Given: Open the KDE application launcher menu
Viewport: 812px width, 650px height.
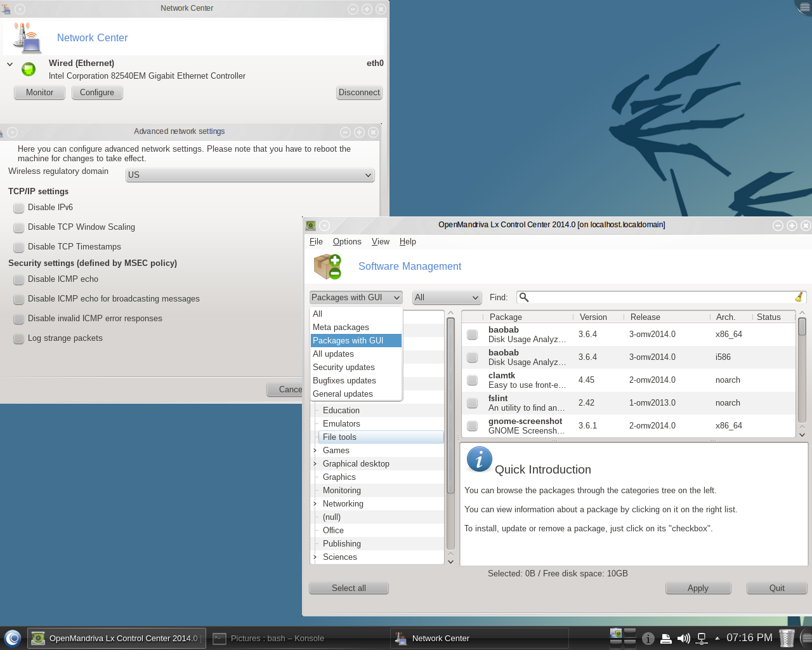Looking at the screenshot, I should point(13,638).
